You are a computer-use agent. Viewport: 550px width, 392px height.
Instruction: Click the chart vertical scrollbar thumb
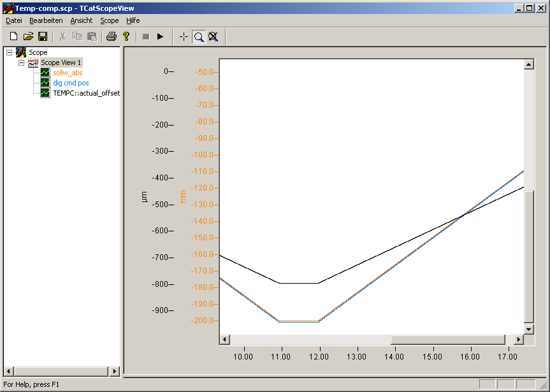coord(528,256)
